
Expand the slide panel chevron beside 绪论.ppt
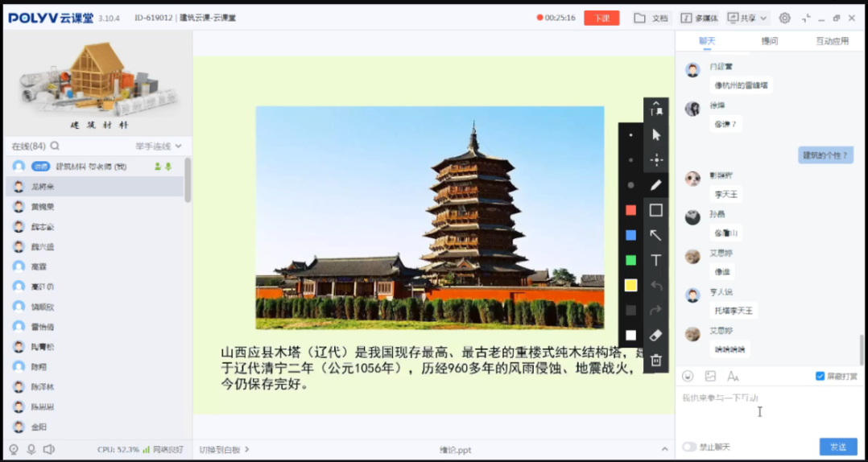coord(664,449)
